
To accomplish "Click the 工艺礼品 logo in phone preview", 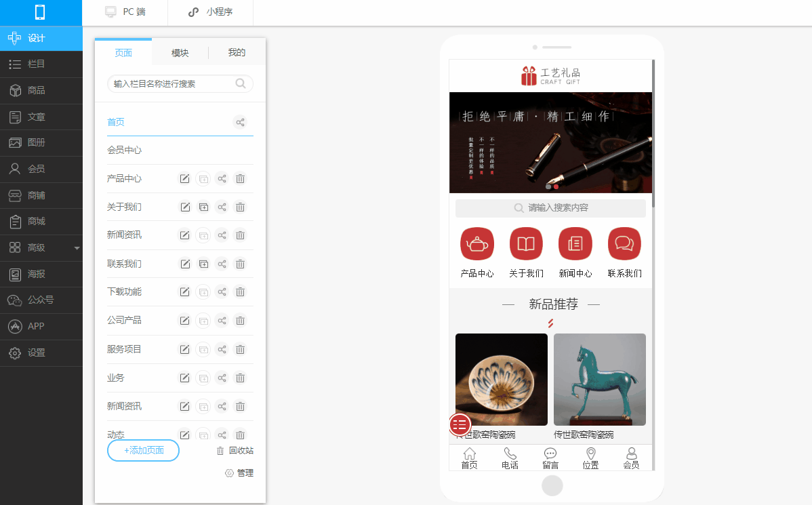I will (x=550, y=76).
